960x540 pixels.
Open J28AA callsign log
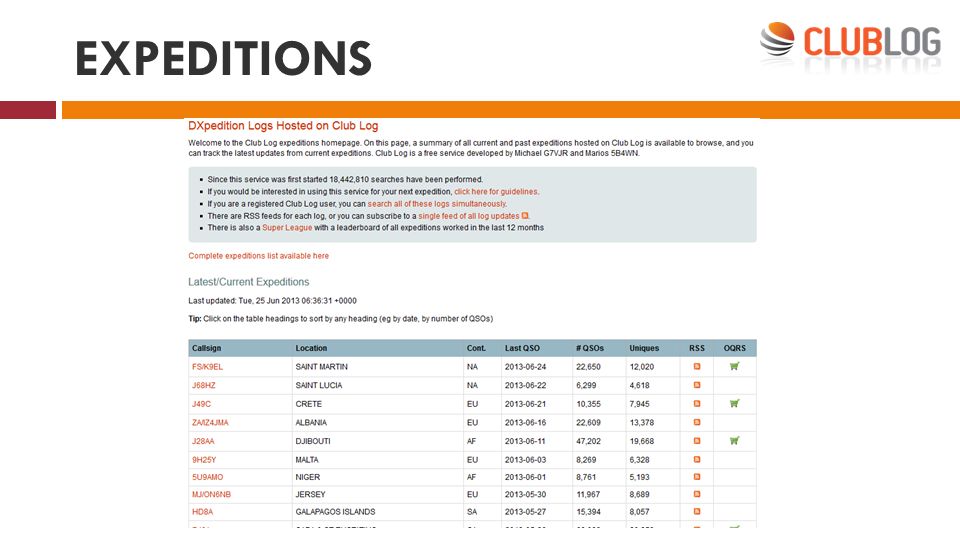(x=203, y=441)
